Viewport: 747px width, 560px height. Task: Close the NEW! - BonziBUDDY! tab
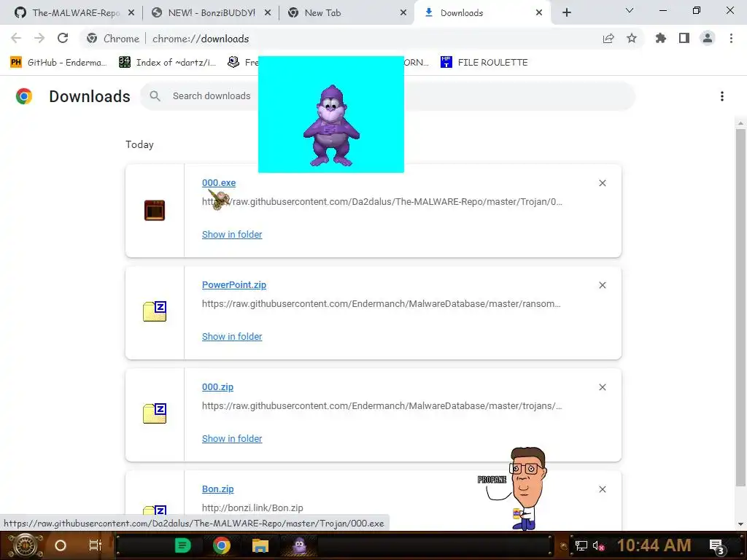268,13
